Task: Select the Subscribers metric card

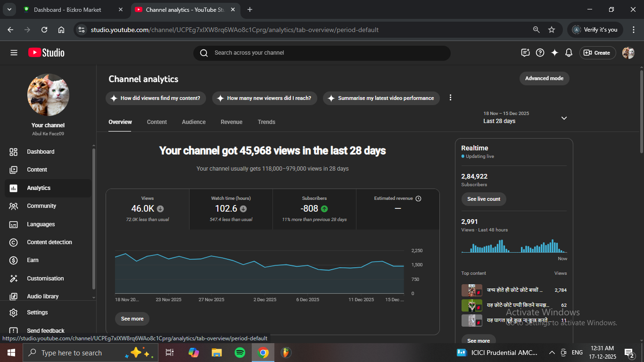Action: (314, 209)
